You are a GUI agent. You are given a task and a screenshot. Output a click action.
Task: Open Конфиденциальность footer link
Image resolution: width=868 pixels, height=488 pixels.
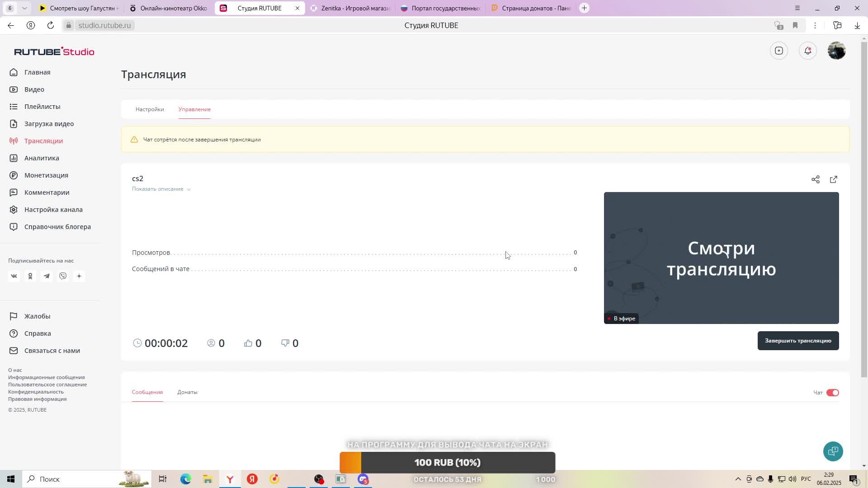36,392
